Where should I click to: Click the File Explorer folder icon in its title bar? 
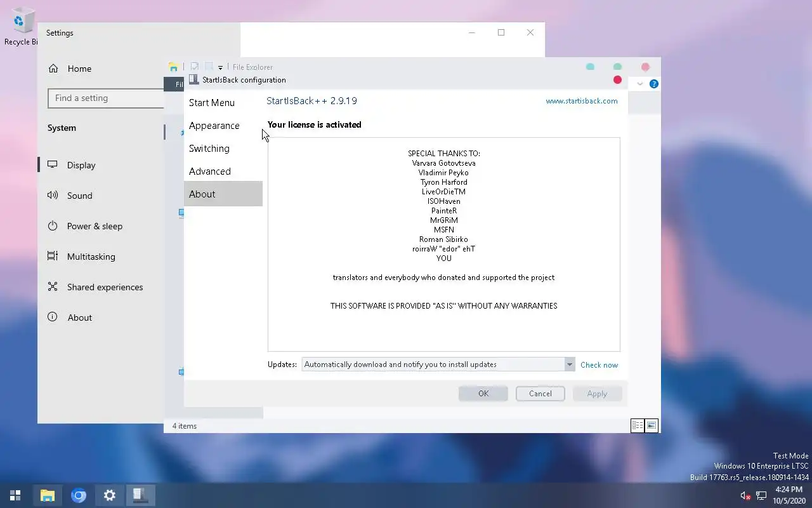coord(173,67)
